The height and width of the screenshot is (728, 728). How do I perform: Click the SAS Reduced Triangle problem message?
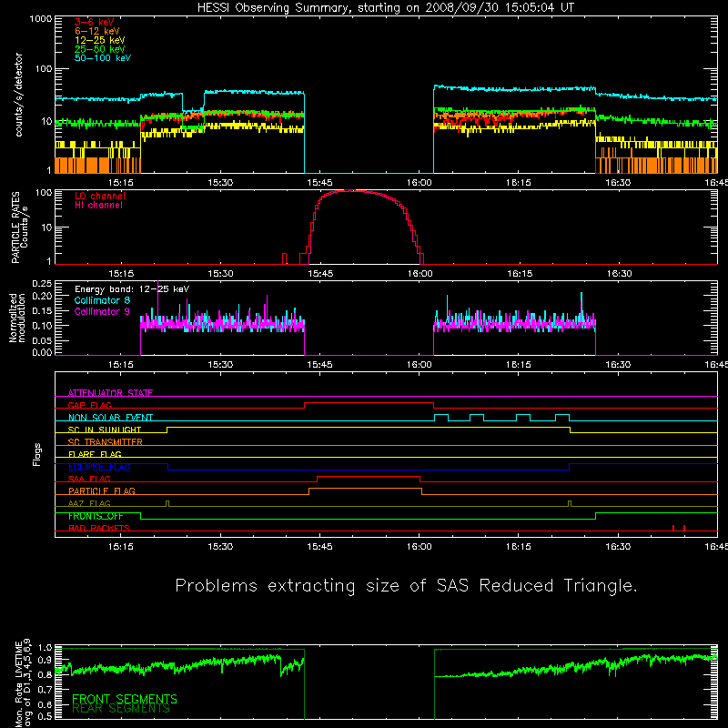[406, 585]
